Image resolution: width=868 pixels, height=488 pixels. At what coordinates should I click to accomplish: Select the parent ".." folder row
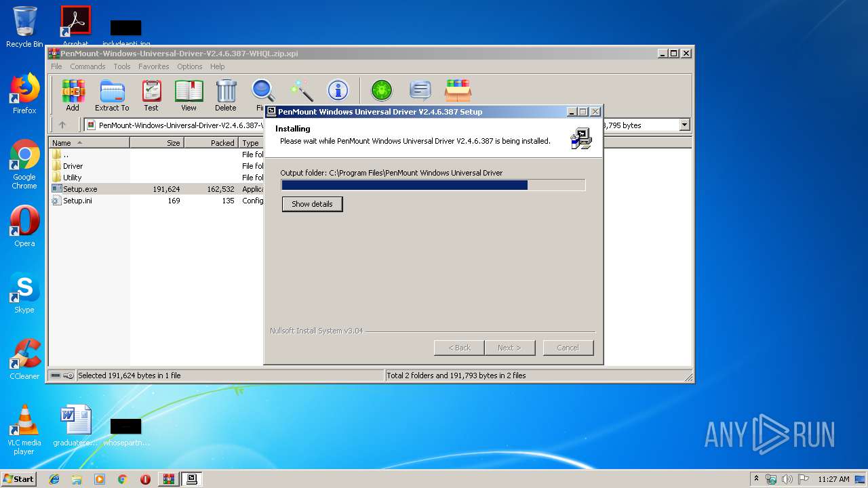[157, 155]
